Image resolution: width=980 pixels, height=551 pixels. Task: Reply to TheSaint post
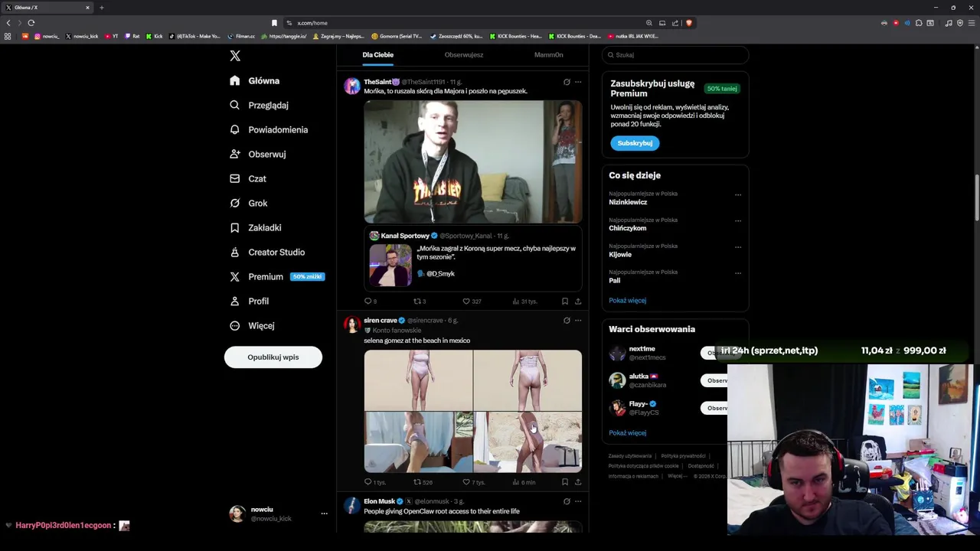pos(371,302)
